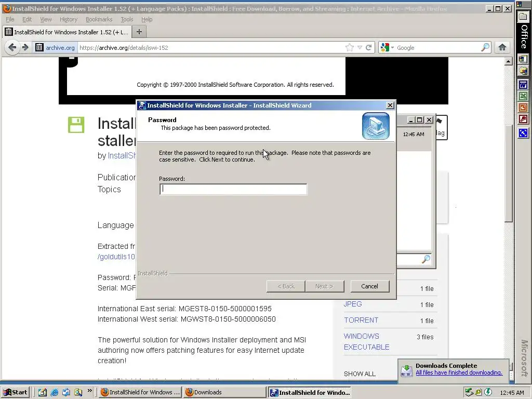The height and width of the screenshot is (399, 532).
Task: Click the Downloads Complete notification icon
Action: click(406, 370)
